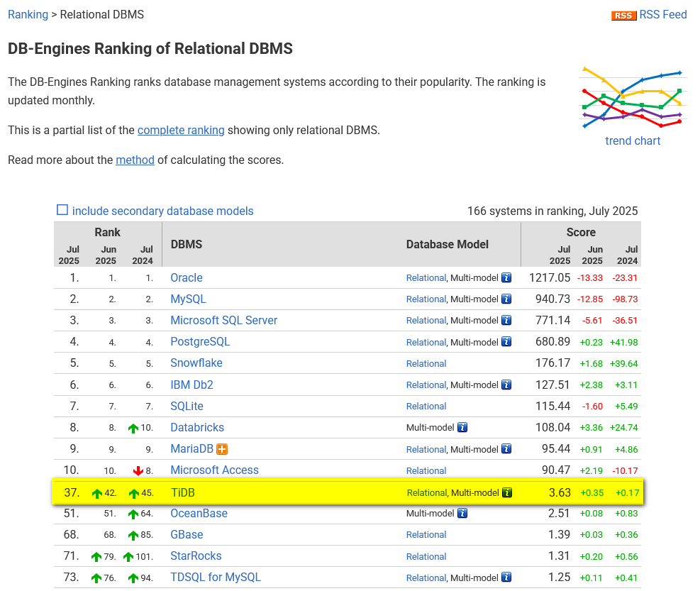Image resolution: width=700 pixels, height=591 pixels.
Task: Click the info icon in IBM Db2 row
Action: click(x=506, y=385)
